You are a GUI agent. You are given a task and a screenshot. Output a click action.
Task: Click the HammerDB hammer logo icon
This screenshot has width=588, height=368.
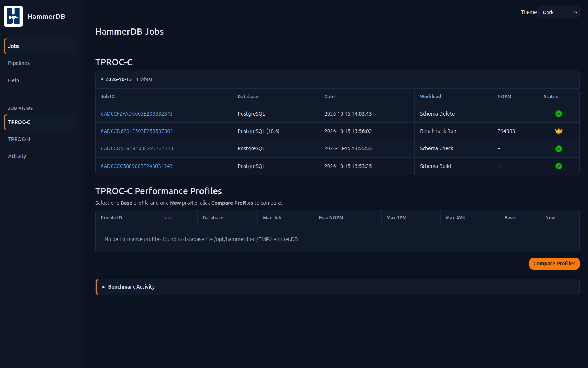[x=13, y=16]
